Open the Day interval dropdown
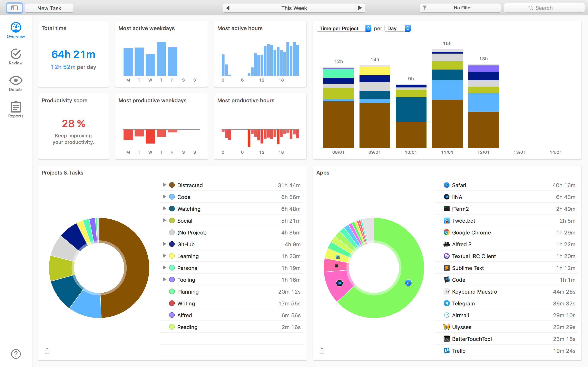588x367 pixels. 398,28
